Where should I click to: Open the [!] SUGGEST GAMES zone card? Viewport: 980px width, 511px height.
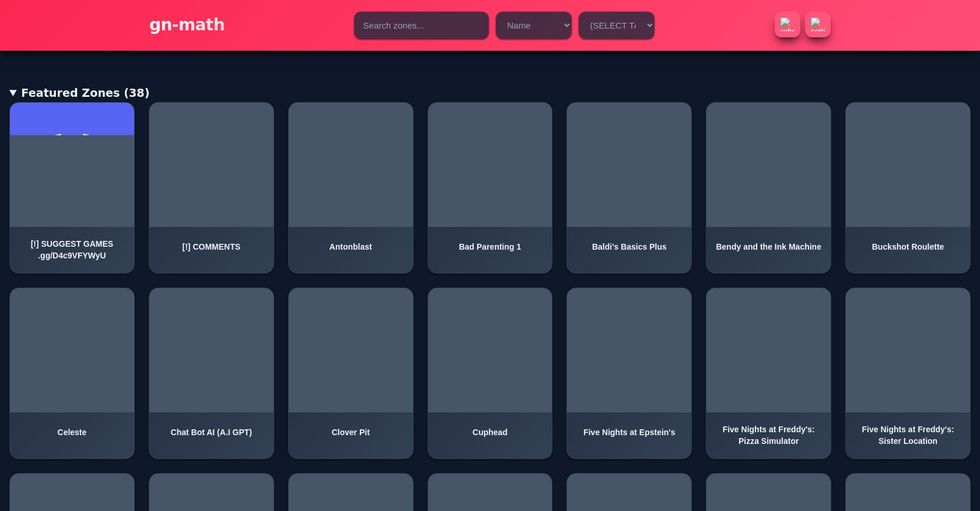[x=72, y=188]
